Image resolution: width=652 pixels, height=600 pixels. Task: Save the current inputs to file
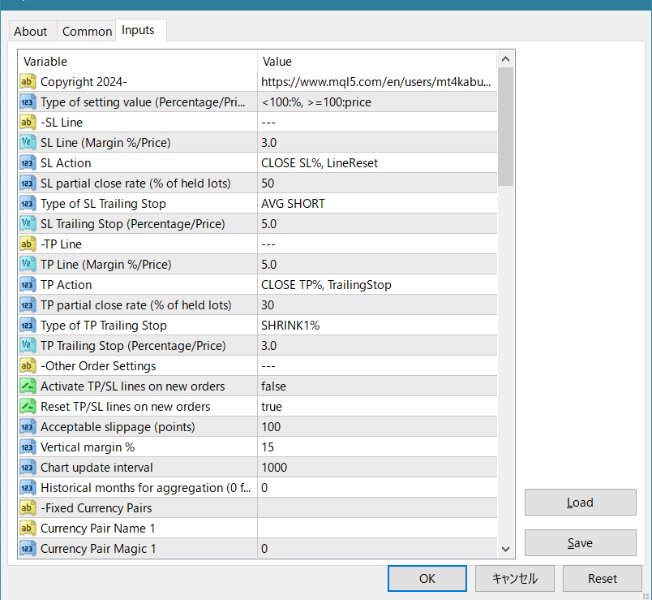tap(580, 543)
